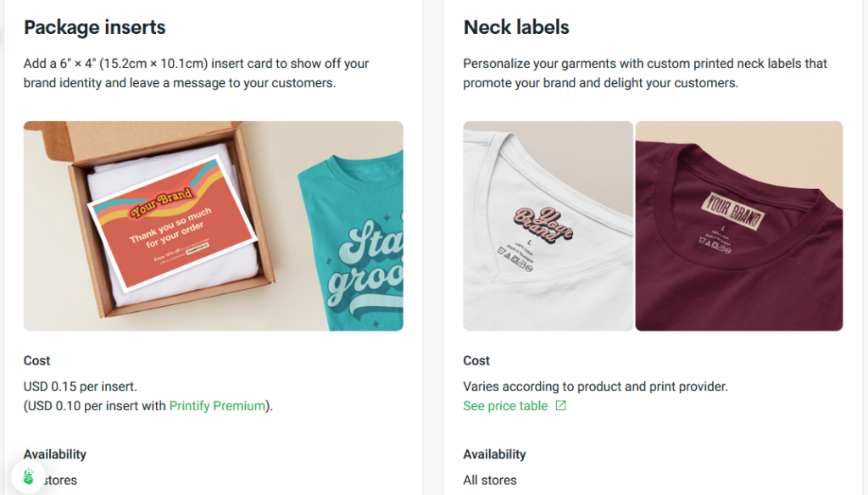Click the maroon Your Brand neck label photo
Viewport: 868px width, 495px height.
738,225
